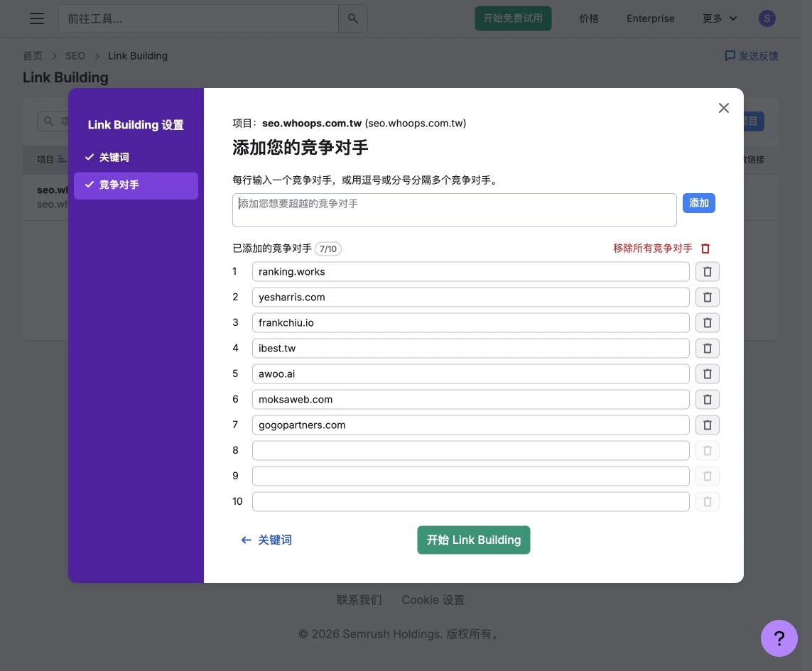
Task: Click the 开始免费试用 button
Action: click(513, 18)
